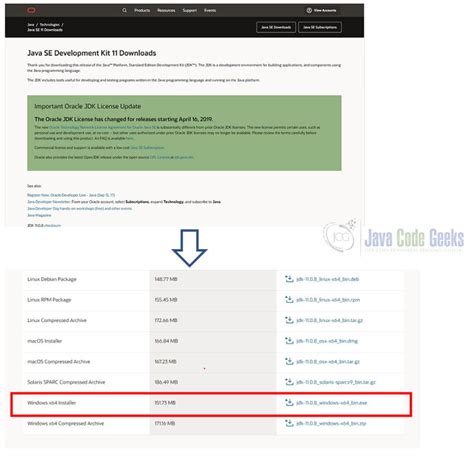The width and height of the screenshot is (474, 464).
Task: Click 'macOS Installer' row label
Action: coord(45,341)
